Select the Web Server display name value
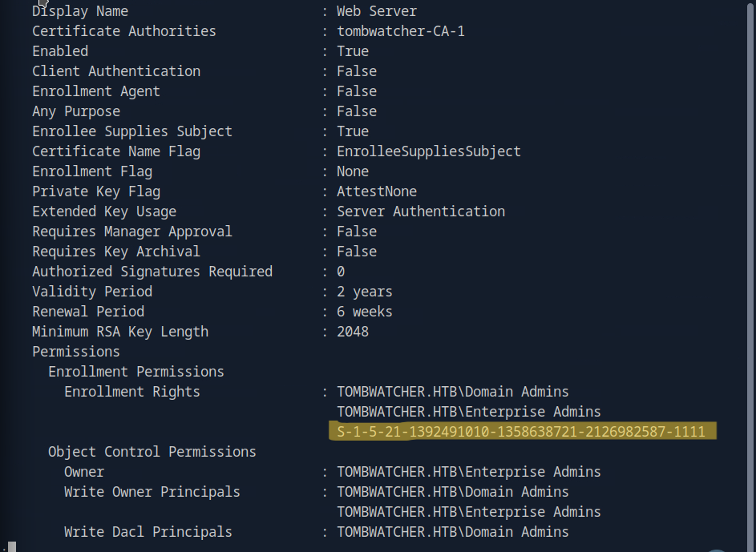756x552 pixels. (x=376, y=11)
